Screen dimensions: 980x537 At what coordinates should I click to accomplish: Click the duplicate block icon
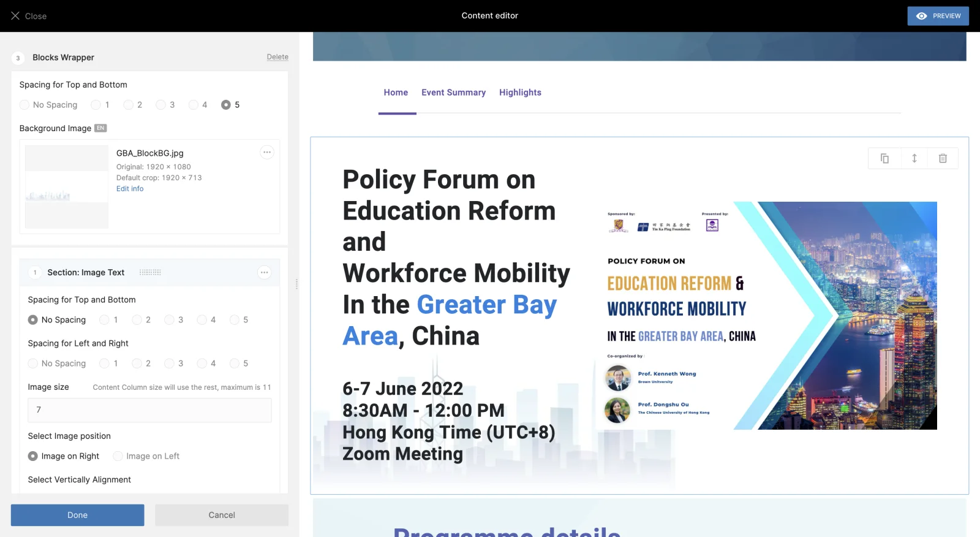point(884,158)
